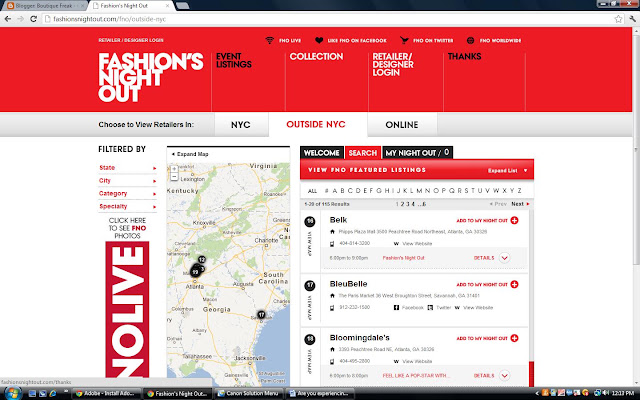
Task: Zoom out on the map
Action: point(174,177)
